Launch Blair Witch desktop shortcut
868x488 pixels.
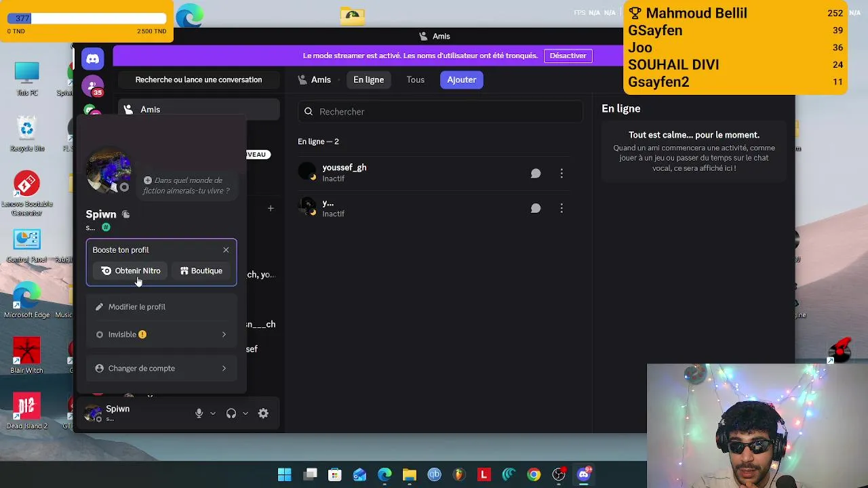26,356
